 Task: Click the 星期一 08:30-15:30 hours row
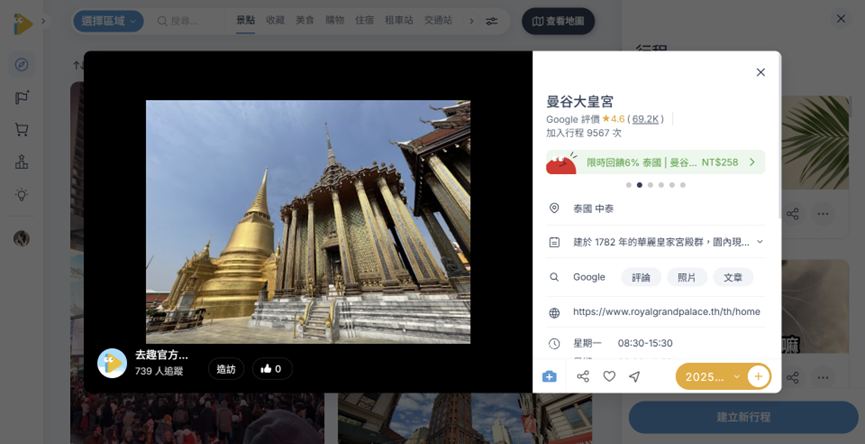[x=655, y=344]
